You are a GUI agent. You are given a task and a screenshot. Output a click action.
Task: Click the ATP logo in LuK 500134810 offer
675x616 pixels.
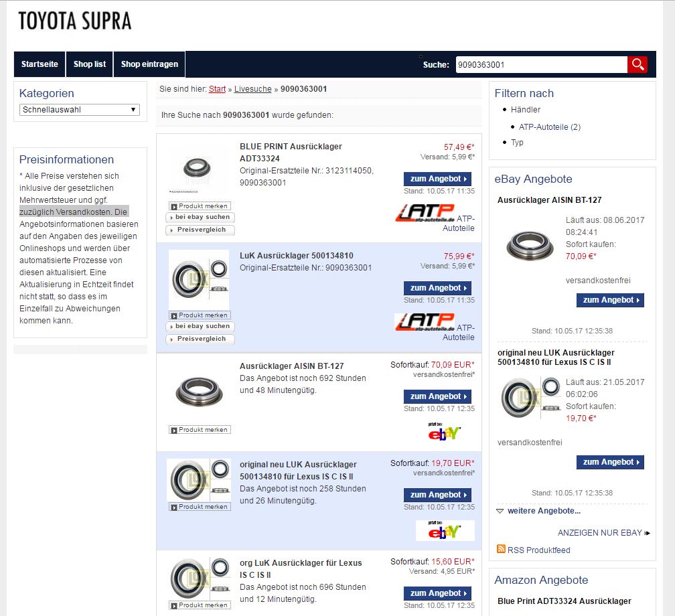(x=425, y=322)
